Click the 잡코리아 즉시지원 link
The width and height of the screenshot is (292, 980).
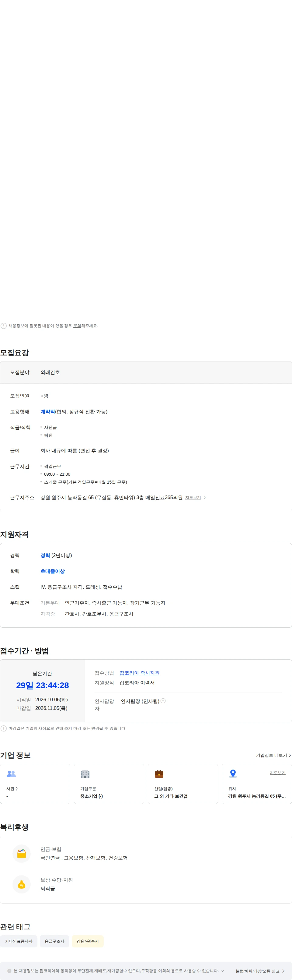tap(140, 673)
